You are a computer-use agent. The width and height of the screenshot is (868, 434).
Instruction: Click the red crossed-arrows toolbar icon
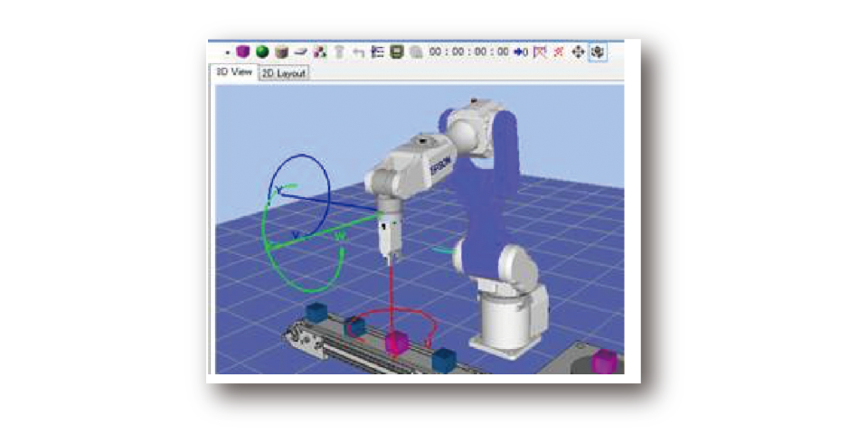pyautogui.click(x=559, y=52)
